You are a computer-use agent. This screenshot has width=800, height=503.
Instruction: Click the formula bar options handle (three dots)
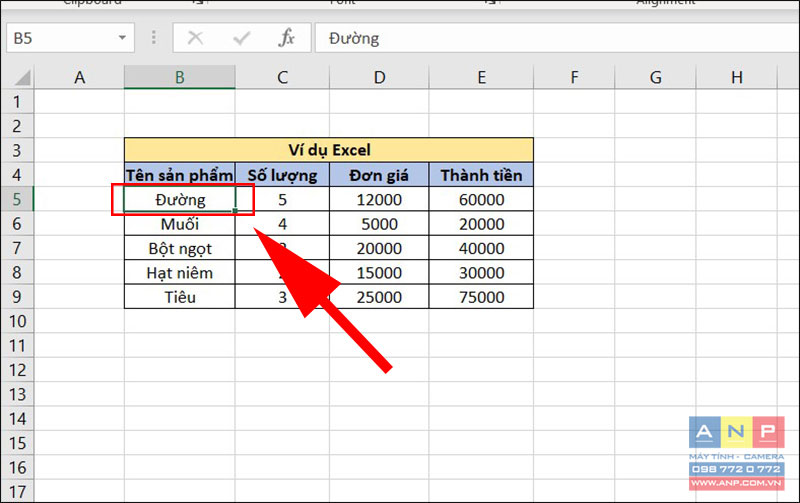pyautogui.click(x=154, y=37)
